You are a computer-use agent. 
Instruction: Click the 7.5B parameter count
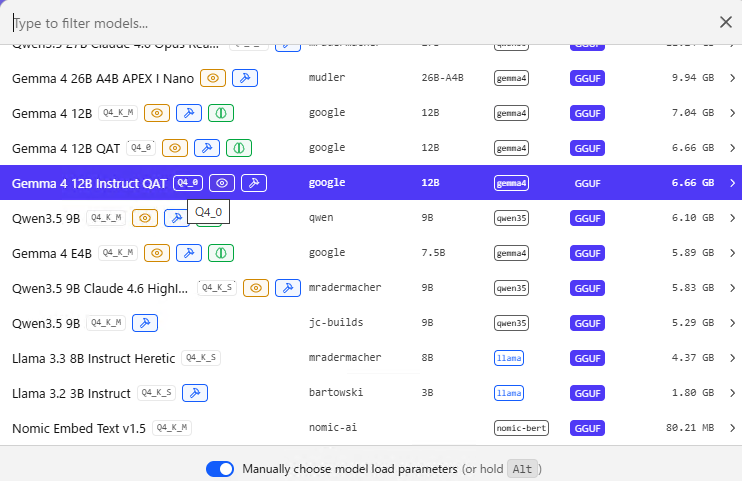(x=433, y=253)
